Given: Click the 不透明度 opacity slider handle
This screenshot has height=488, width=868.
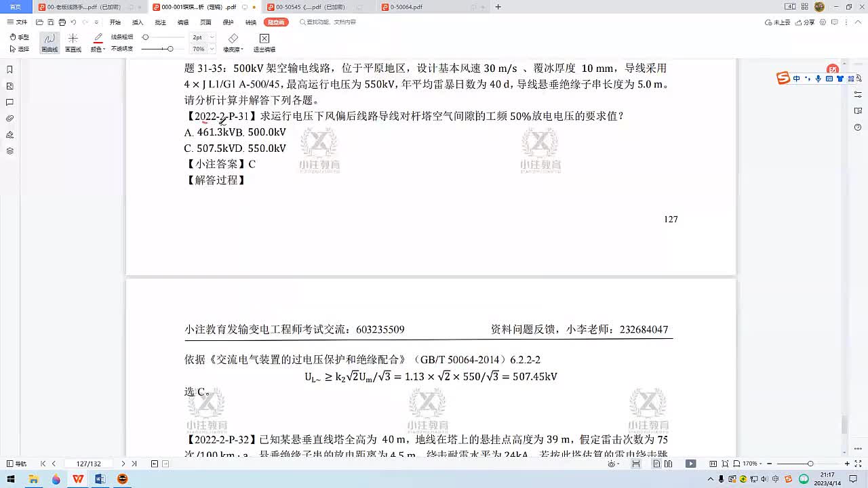Looking at the screenshot, I should point(170,49).
